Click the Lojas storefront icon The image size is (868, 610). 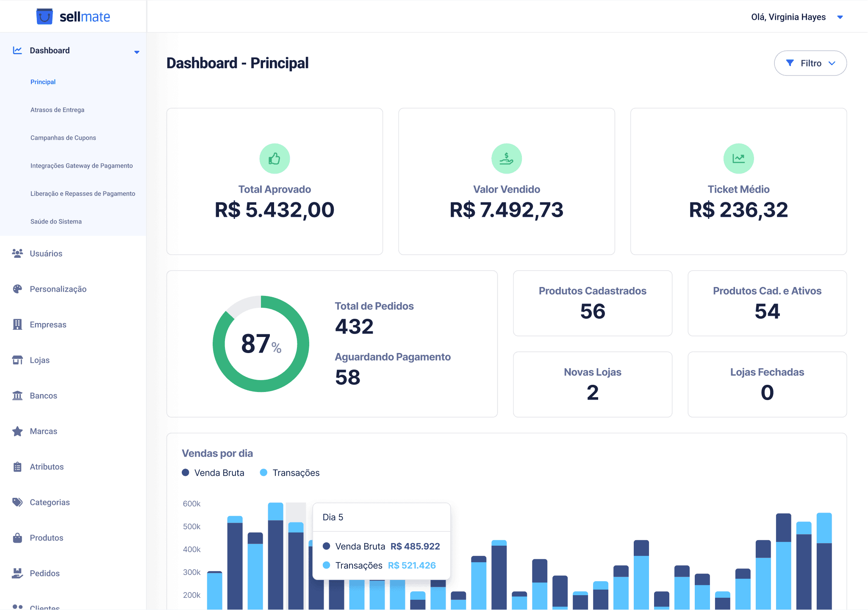(x=17, y=360)
